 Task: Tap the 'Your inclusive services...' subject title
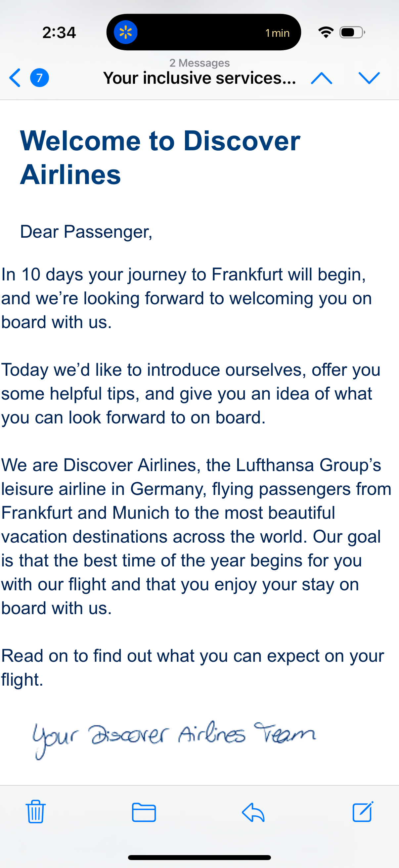coord(199,78)
